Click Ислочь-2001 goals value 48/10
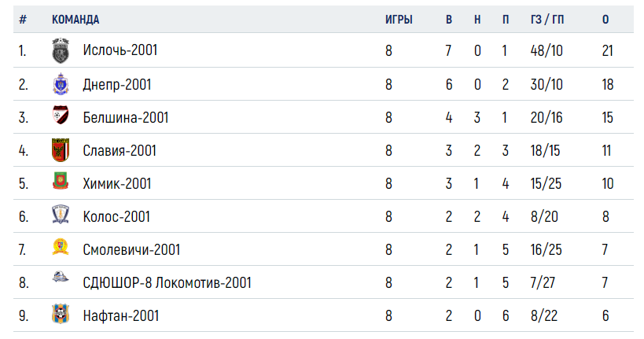The width and height of the screenshot is (644, 339). click(x=546, y=50)
